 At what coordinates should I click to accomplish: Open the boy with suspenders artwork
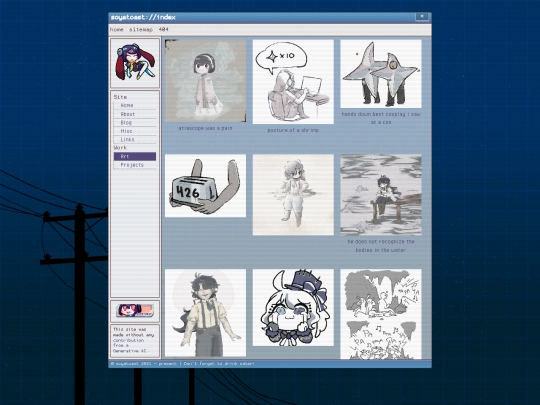pos(206,313)
